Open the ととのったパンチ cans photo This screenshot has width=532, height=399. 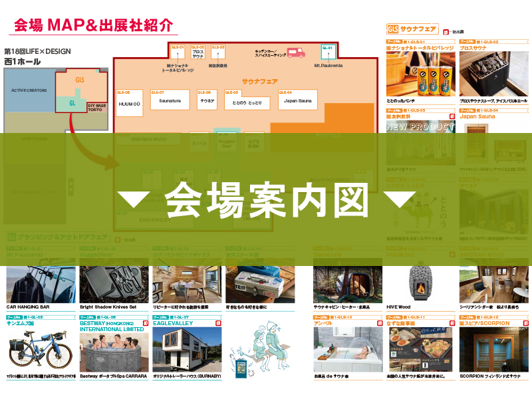click(421, 74)
